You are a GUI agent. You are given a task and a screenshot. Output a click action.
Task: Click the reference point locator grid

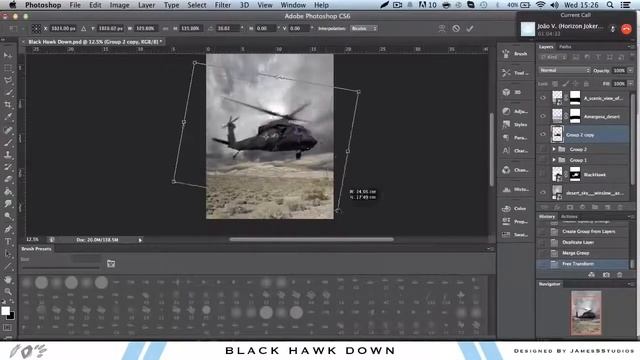click(36, 28)
